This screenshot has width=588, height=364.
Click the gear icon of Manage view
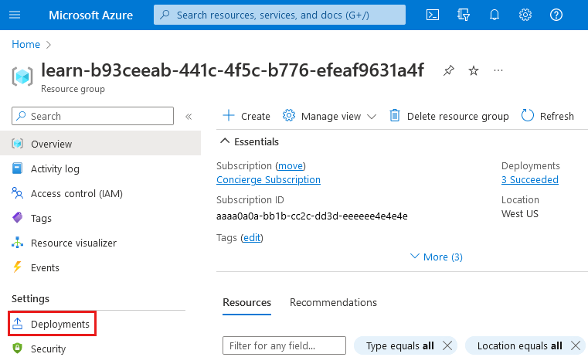click(289, 116)
